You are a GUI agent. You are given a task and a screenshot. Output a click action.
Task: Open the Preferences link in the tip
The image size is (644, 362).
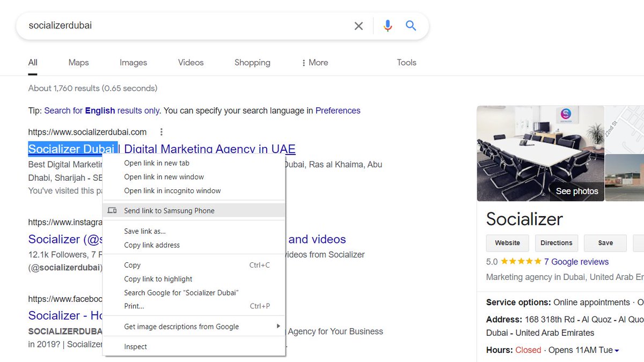(x=338, y=110)
